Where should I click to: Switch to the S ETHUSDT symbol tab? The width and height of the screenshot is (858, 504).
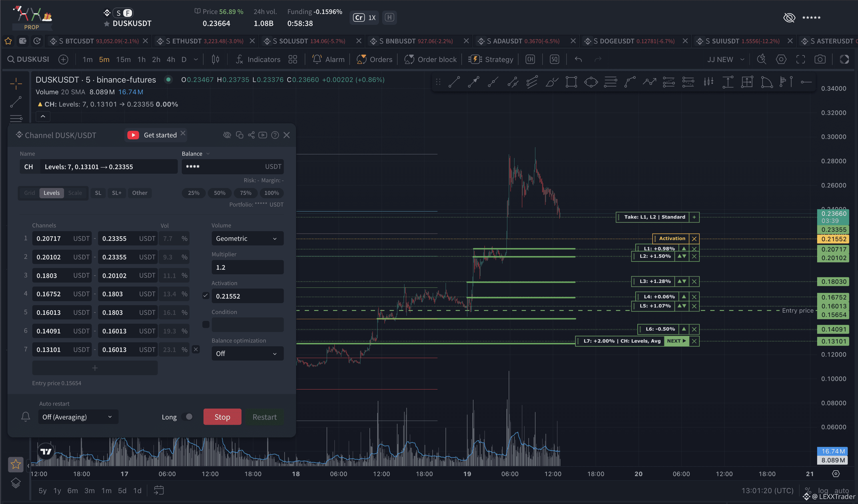click(x=205, y=41)
